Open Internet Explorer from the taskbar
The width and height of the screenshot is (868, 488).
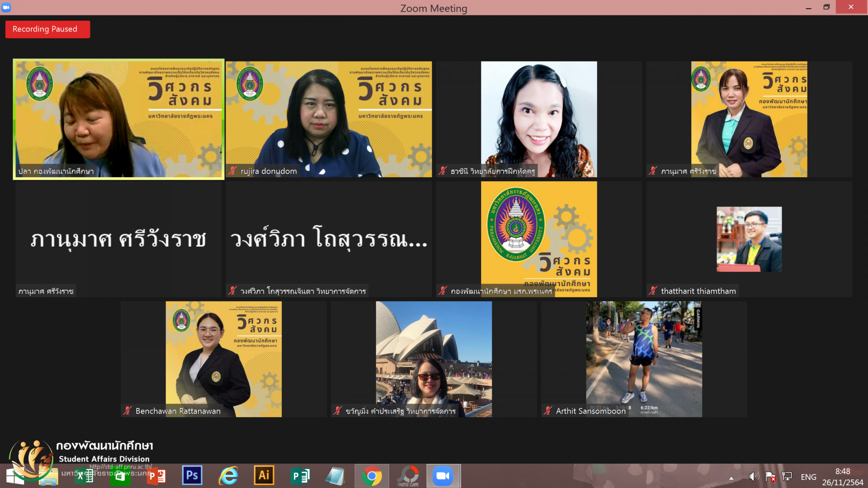click(x=228, y=476)
